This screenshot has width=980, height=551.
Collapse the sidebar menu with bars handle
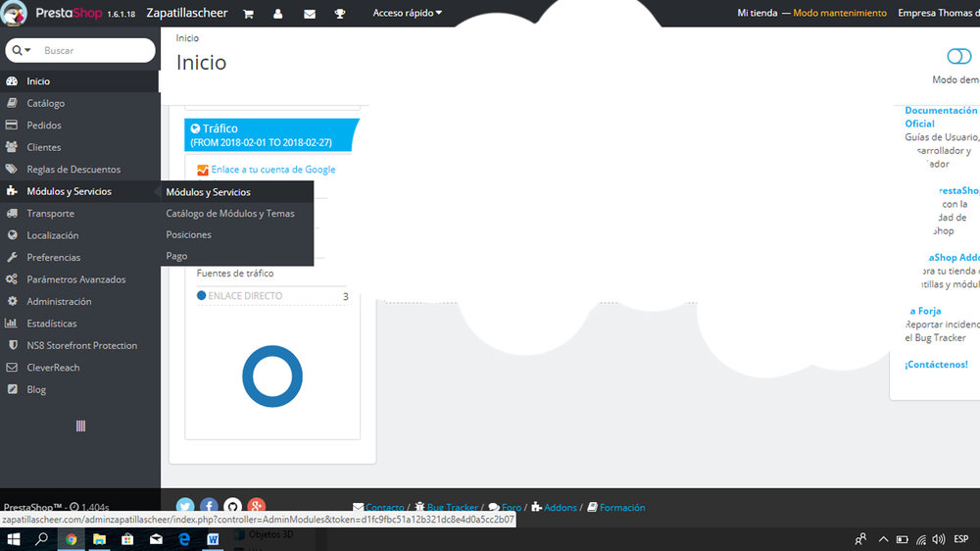(80, 426)
